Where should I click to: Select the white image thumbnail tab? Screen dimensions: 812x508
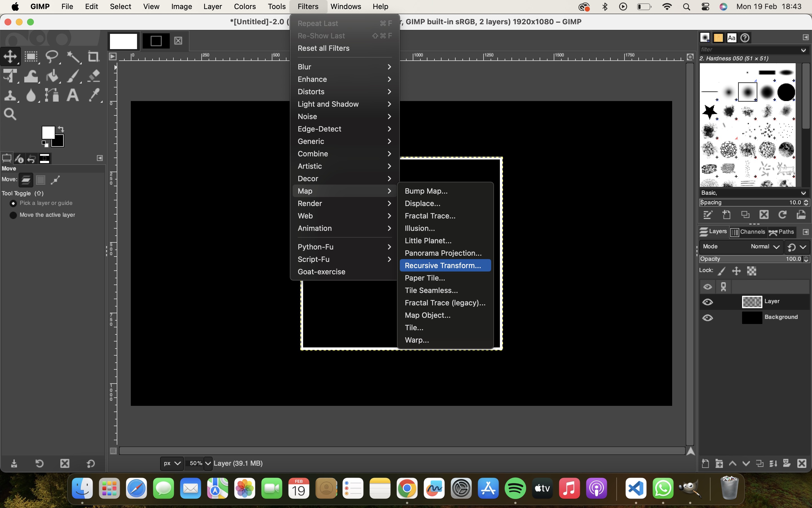(123, 41)
